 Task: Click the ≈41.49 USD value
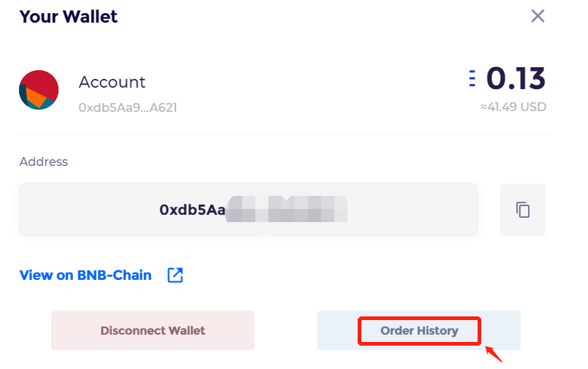click(x=513, y=107)
